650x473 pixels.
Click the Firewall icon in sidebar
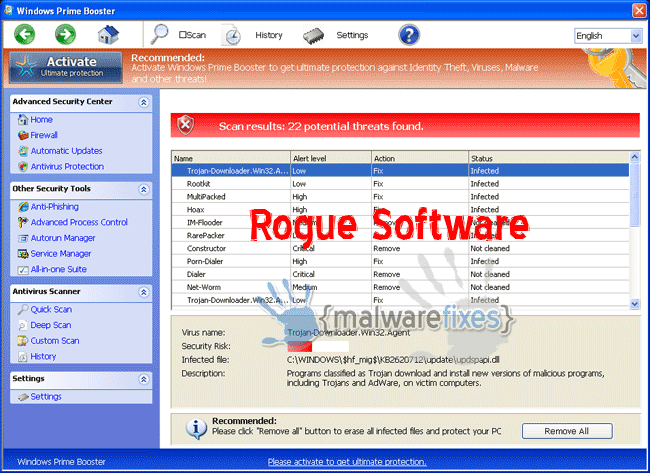(23, 135)
